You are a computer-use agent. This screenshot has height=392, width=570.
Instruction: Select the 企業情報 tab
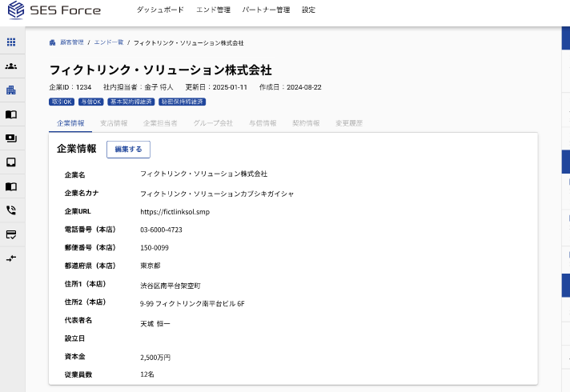click(x=70, y=123)
